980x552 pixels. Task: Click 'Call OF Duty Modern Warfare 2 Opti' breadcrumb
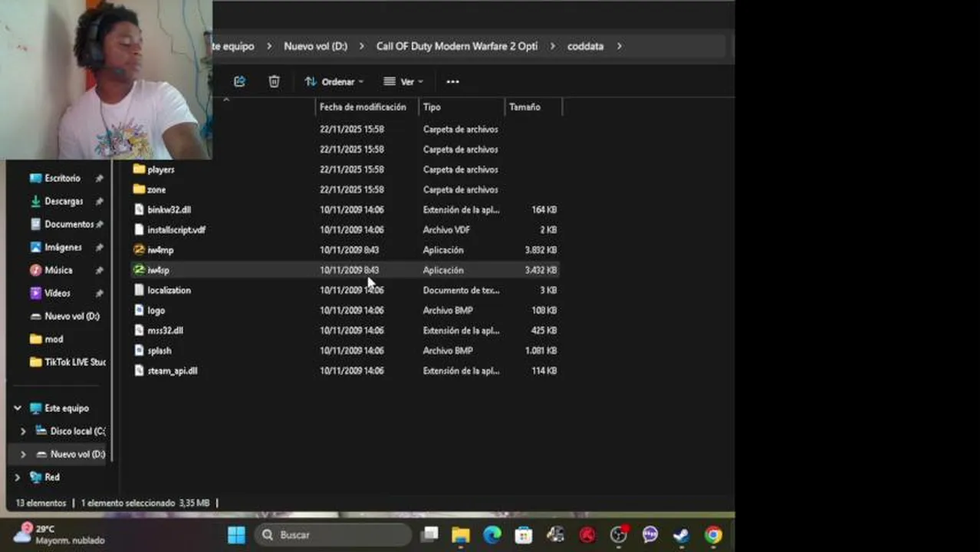pos(456,46)
